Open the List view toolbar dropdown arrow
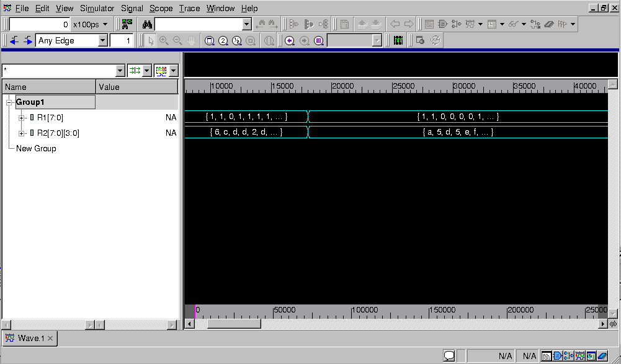The image size is (621, 364). point(502,24)
